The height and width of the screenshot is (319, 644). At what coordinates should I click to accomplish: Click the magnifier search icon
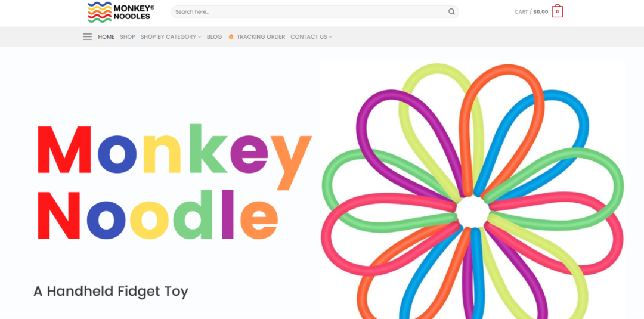451,11
